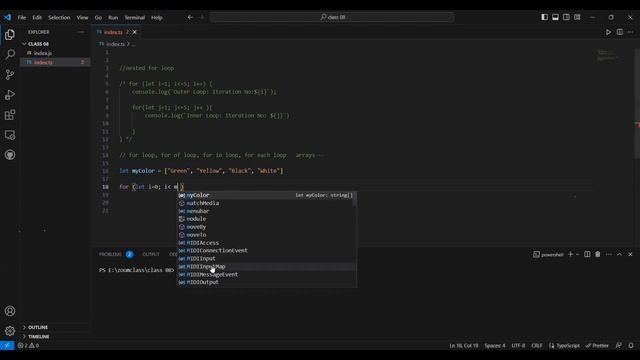Open the Terminal menu
This screenshot has height=360, width=640.
coord(135,18)
